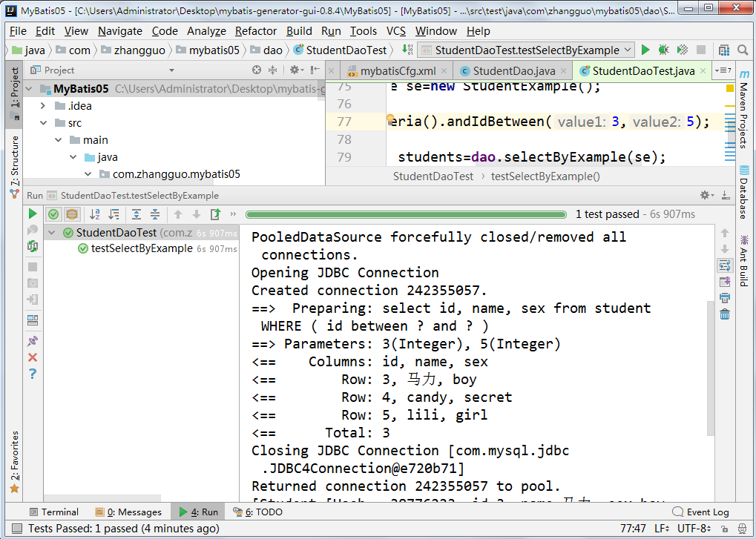Click the green test progress bar
The image size is (756, 539).
coord(406,214)
